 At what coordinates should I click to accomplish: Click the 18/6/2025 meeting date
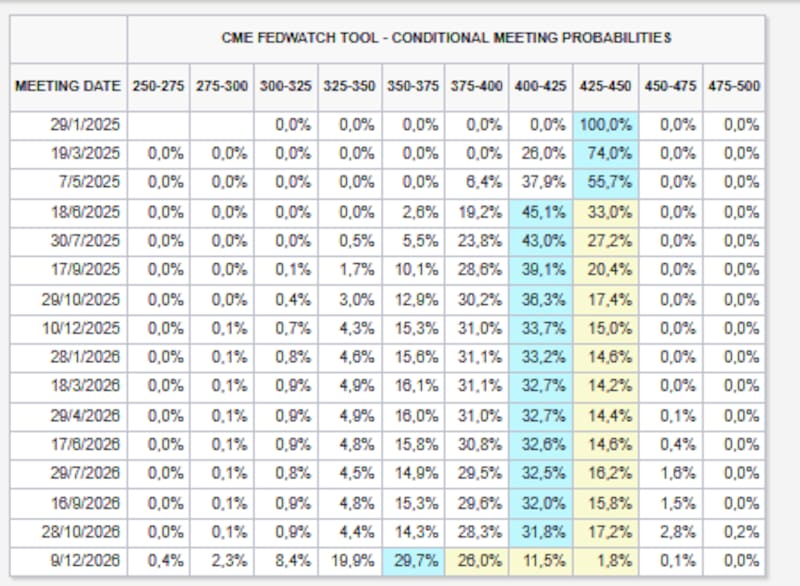click(x=88, y=212)
